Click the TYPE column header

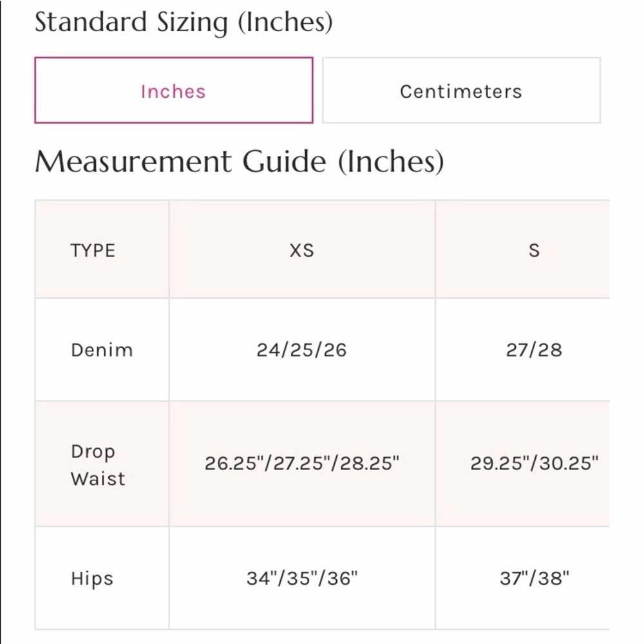(93, 250)
